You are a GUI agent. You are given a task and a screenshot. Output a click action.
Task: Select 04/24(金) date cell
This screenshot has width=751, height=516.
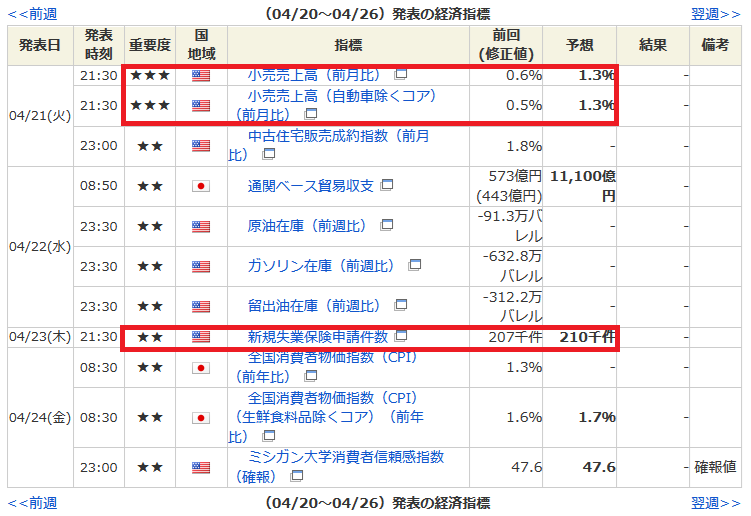click(x=40, y=418)
